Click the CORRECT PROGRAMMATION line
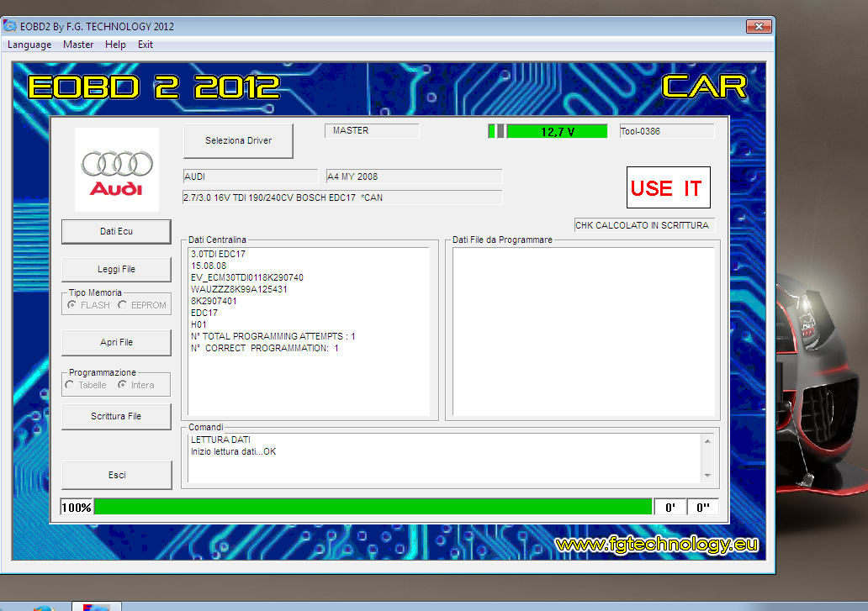 265,348
